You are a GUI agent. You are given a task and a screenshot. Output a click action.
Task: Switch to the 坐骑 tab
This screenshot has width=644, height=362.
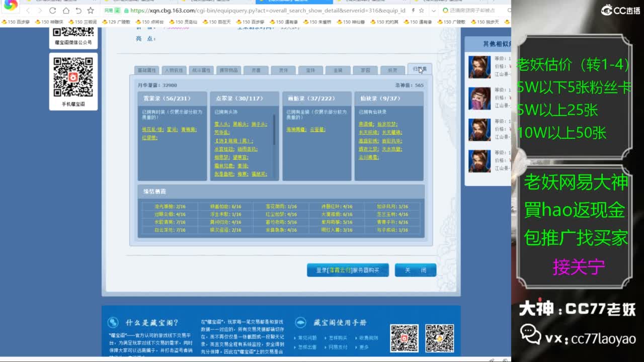point(338,70)
